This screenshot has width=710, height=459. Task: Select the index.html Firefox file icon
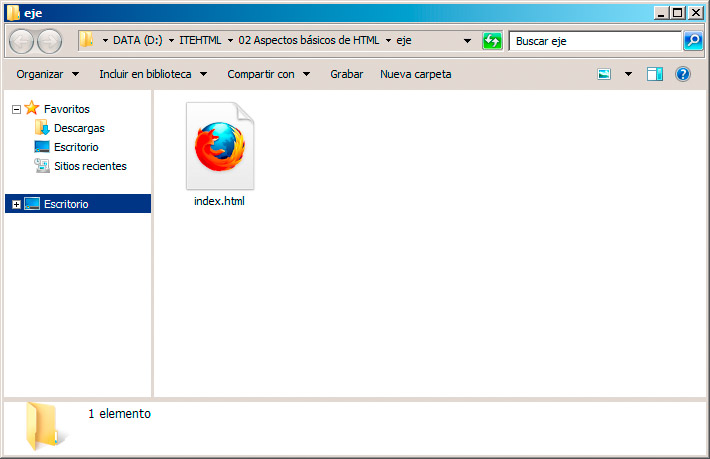point(220,146)
